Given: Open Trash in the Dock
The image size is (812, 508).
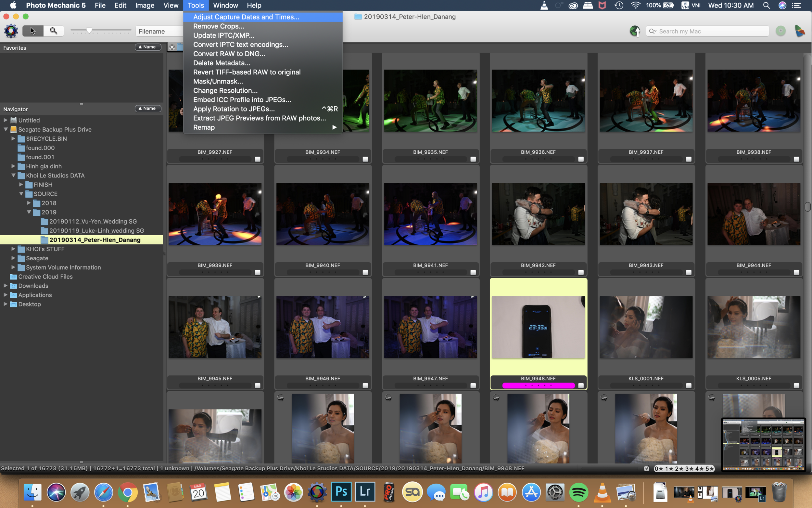Looking at the screenshot, I should [779, 492].
